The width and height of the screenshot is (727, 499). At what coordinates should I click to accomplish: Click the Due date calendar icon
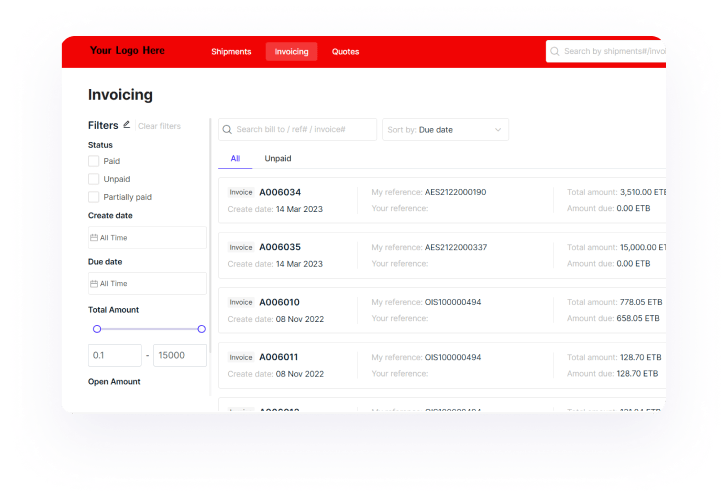click(94, 284)
